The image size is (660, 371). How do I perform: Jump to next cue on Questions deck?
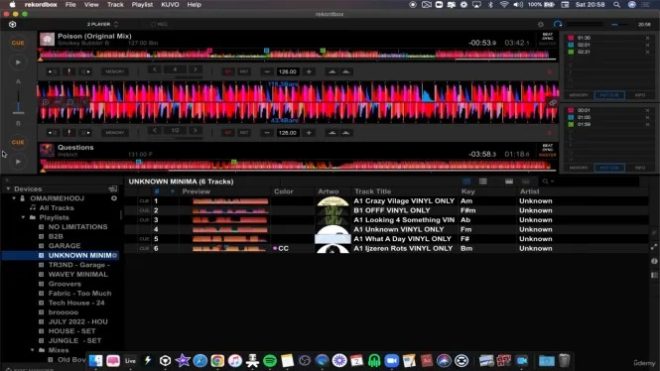click(x=85, y=133)
